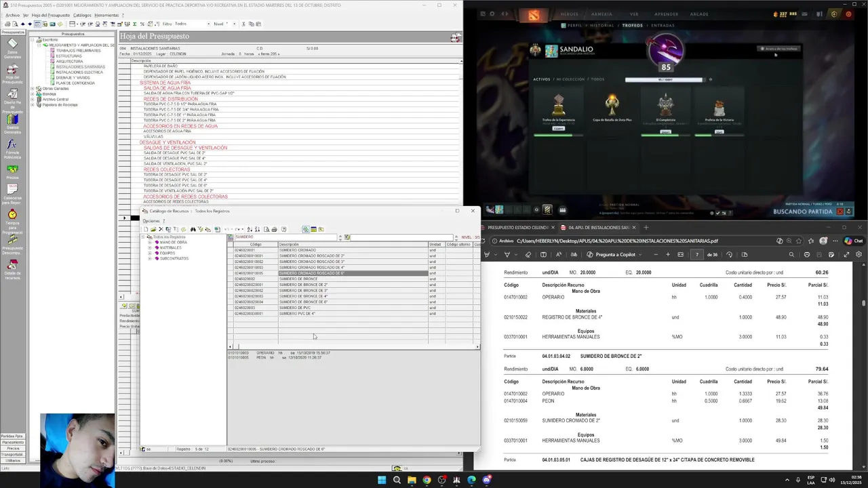Open new tab plus button in Edge
The image size is (868, 488).
[646, 227]
